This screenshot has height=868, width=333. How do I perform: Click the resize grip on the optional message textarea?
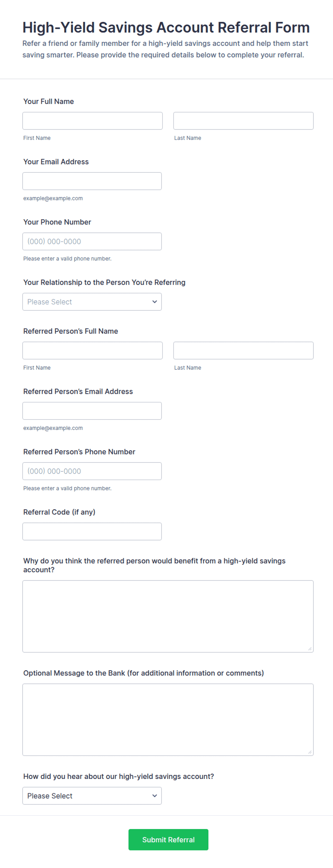[310, 752]
